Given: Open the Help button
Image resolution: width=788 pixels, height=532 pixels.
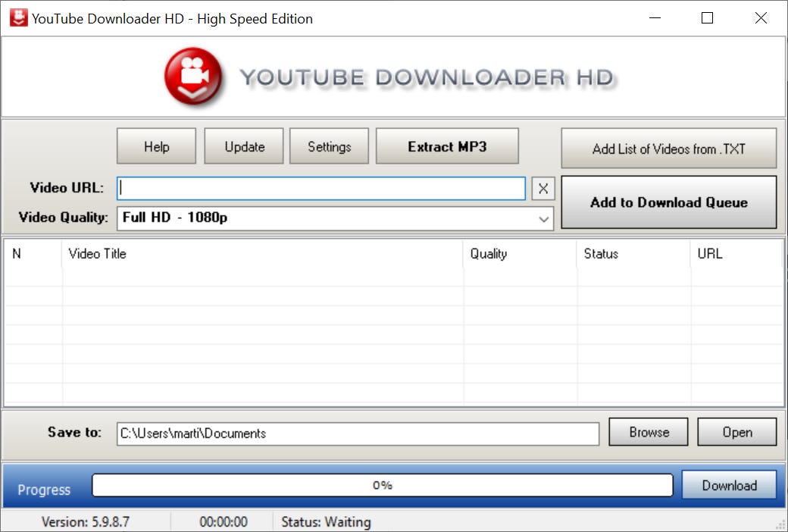Looking at the screenshot, I should pos(156,146).
